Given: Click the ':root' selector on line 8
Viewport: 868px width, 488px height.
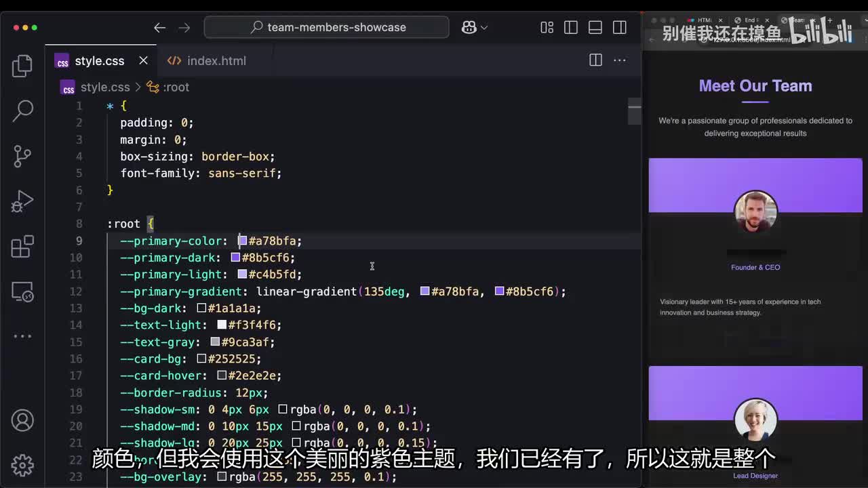Looking at the screenshot, I should (123, 224).
